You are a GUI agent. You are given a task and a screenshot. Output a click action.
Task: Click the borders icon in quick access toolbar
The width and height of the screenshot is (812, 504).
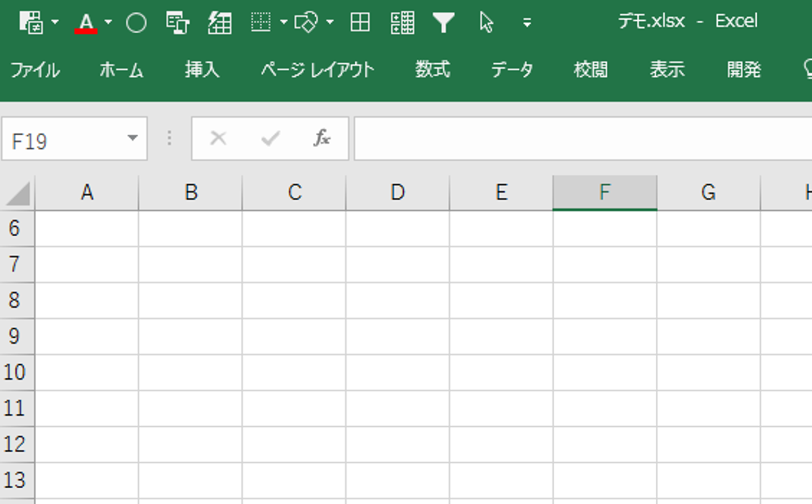click(x=261, y=23)
